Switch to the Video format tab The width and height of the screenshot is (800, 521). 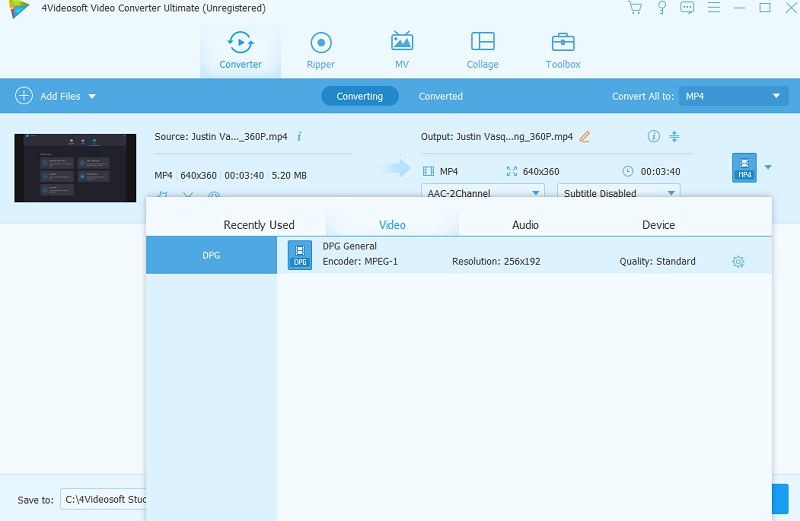pos(392,225)
